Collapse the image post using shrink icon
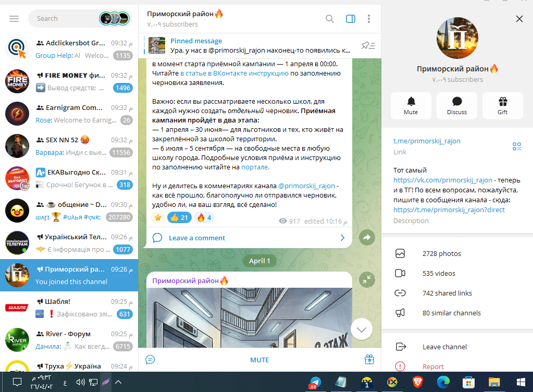Screen dimensions: 533x392 click(367, 280)
